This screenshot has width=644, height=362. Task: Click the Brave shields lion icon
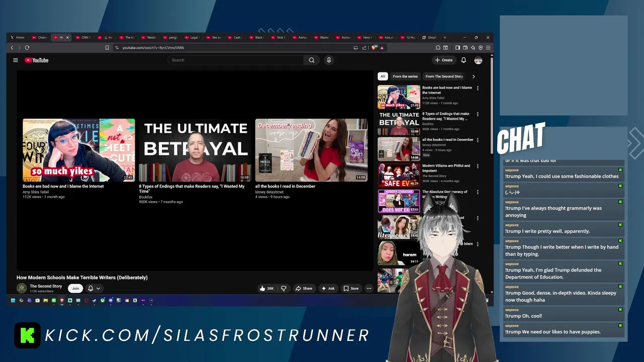coord(374,48)
